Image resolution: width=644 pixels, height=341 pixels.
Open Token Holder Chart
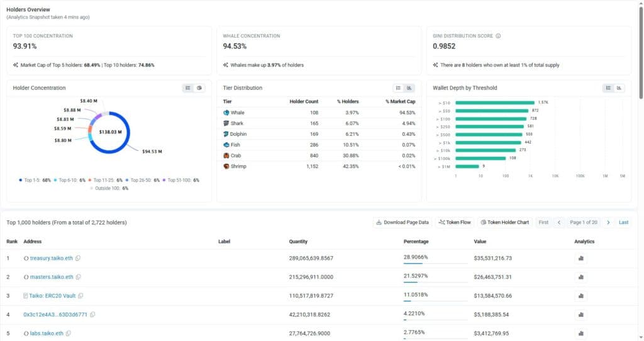(505, 222)
